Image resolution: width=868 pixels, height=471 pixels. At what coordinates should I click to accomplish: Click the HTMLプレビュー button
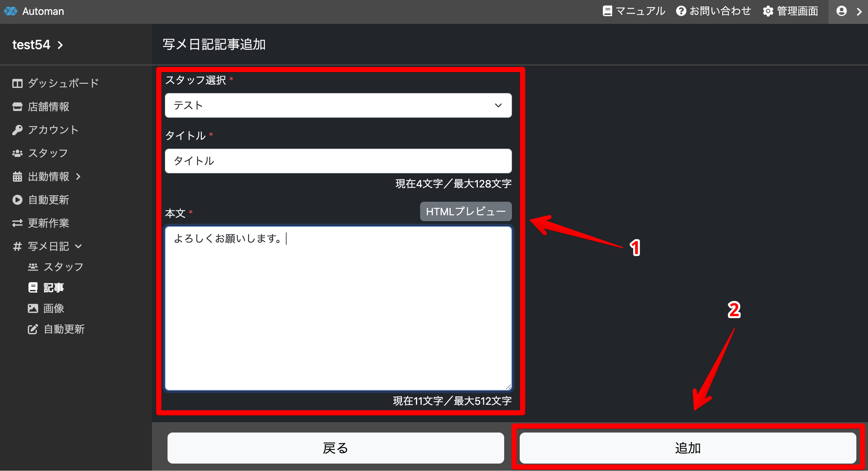click(x=465, y=212)
